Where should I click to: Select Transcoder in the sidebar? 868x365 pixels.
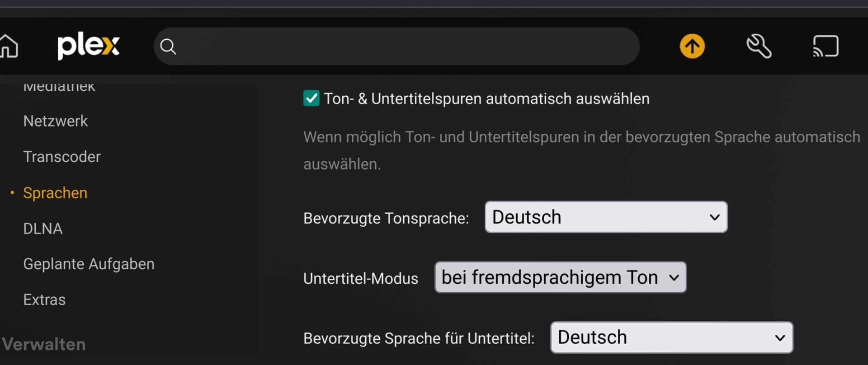[x=62, y=157]
